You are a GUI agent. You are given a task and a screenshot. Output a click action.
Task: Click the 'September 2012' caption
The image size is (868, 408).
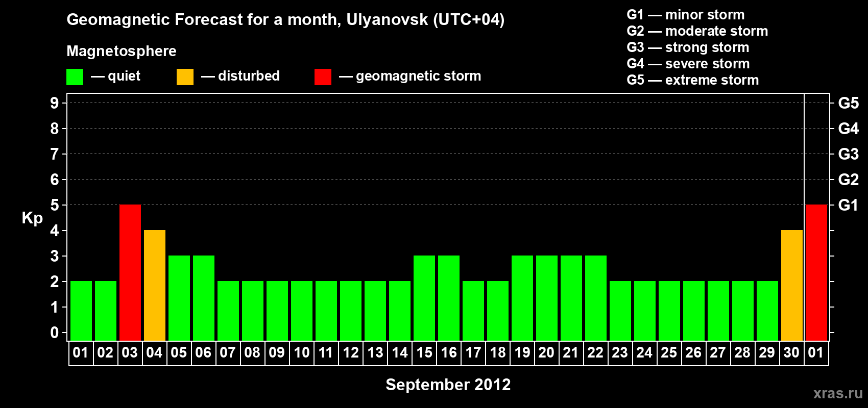pyautogui.click(x=448, y=385)
